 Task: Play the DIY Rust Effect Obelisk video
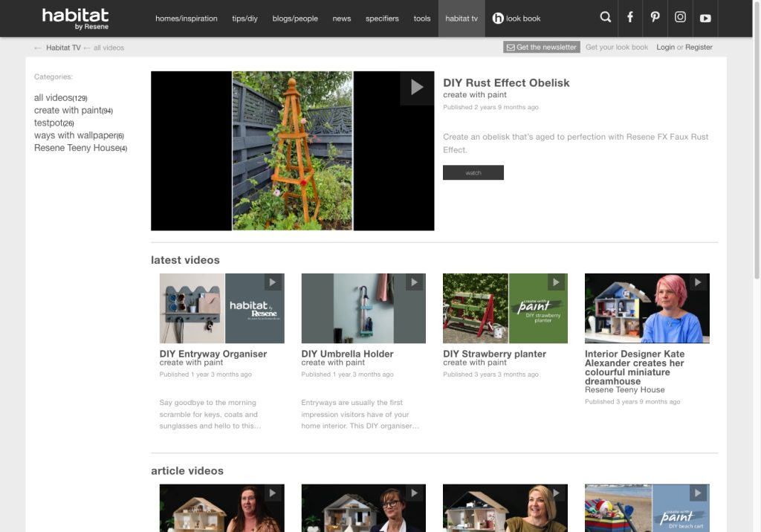coord(416,88)
